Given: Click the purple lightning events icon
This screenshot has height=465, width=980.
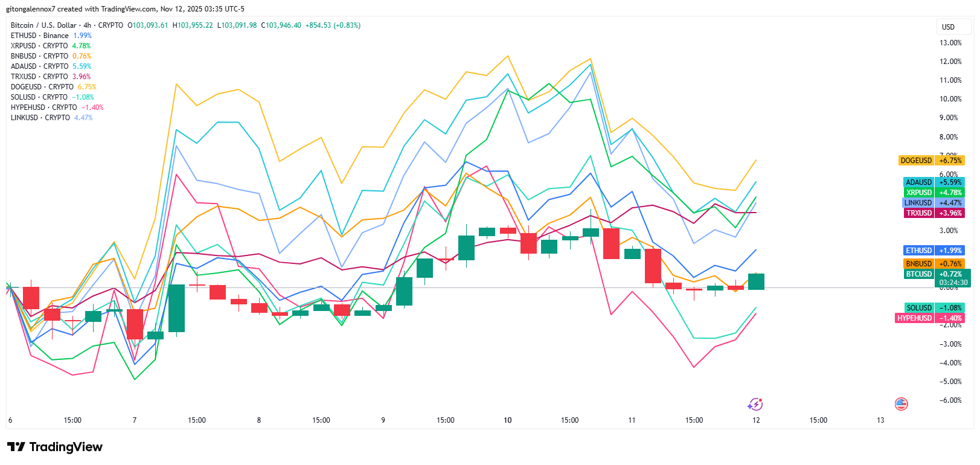Looking at the screenshot, I should pyautogui.click(x=755, y=404).
